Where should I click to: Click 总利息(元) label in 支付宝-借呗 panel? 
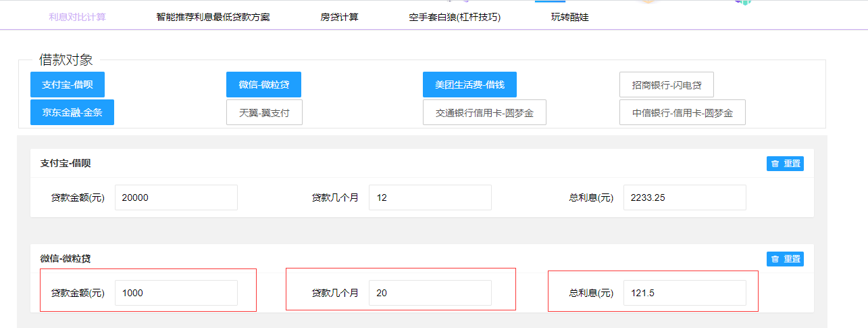point(591,198)
